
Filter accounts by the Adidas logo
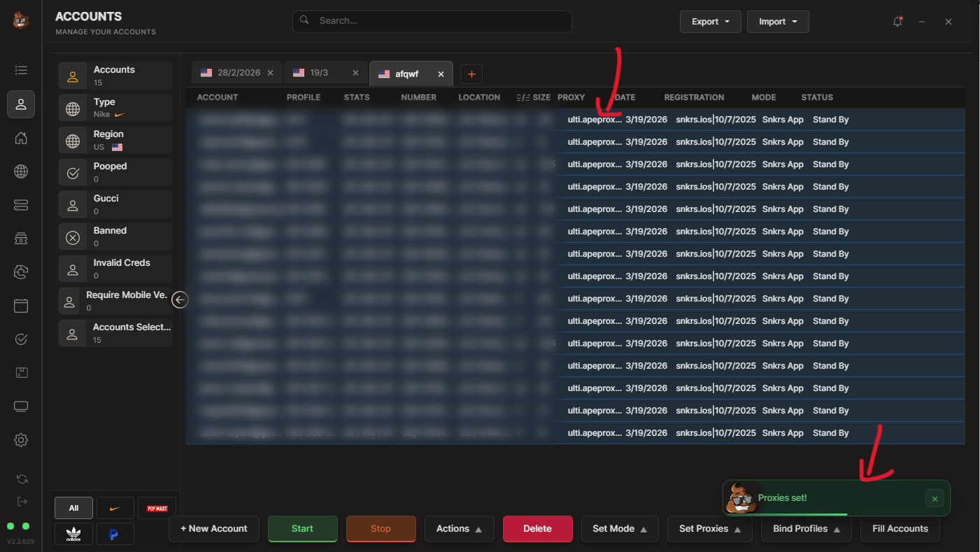pos(73,535)
